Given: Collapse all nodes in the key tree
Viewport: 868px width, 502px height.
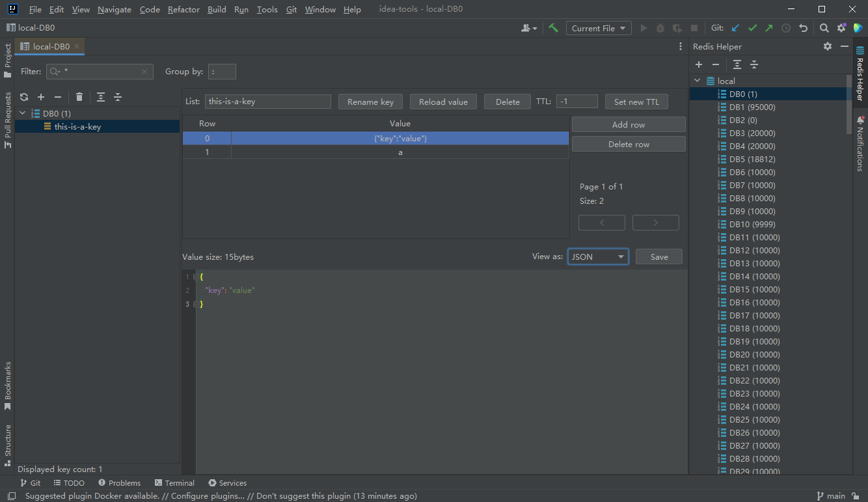Looking at the screenshot, I should pos(118,97).
